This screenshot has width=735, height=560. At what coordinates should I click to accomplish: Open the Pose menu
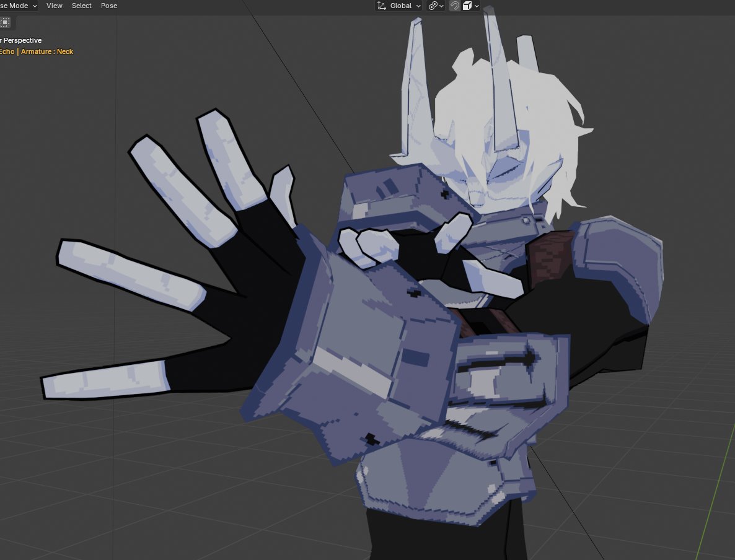[109, 6]
